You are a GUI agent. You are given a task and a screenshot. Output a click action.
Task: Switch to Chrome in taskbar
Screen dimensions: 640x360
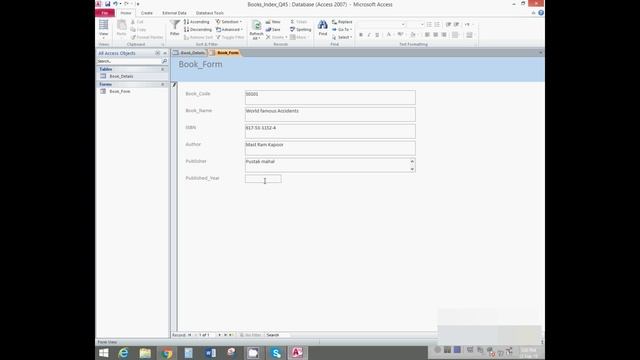click(x=167, y=353)
